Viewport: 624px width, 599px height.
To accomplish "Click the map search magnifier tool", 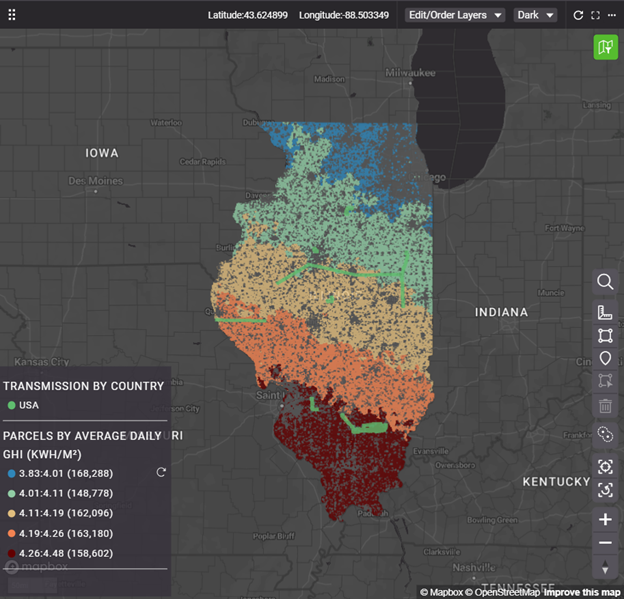I will click(x=605, y=282).
